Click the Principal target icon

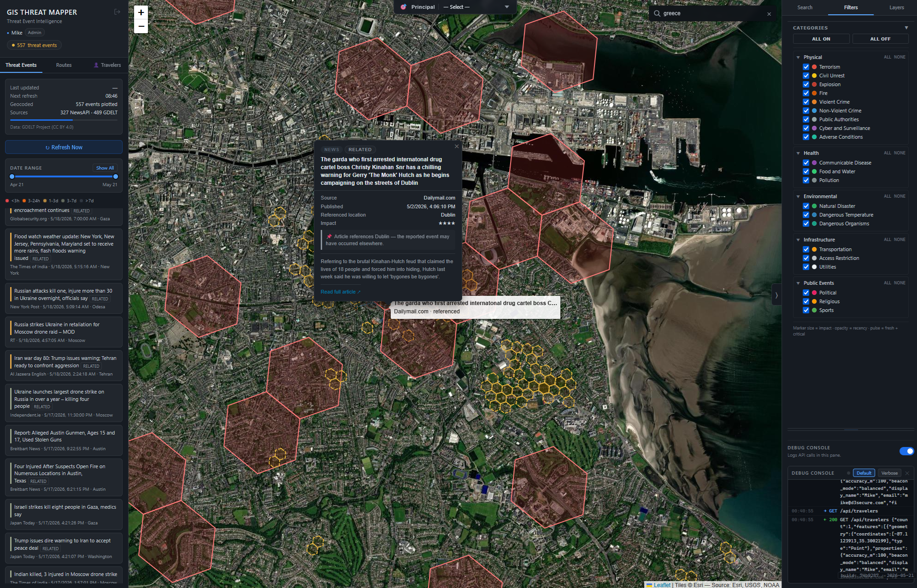pyautogui.click(x=404, y=7)
